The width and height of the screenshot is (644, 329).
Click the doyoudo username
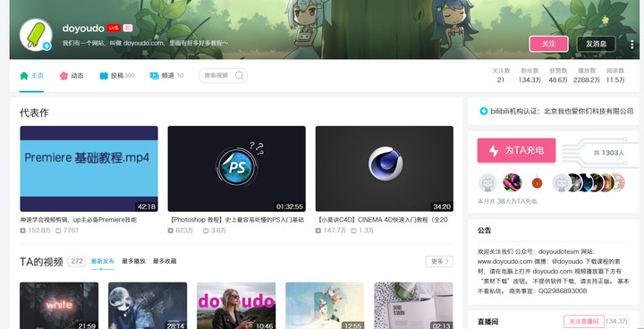(x=83, y=29)
